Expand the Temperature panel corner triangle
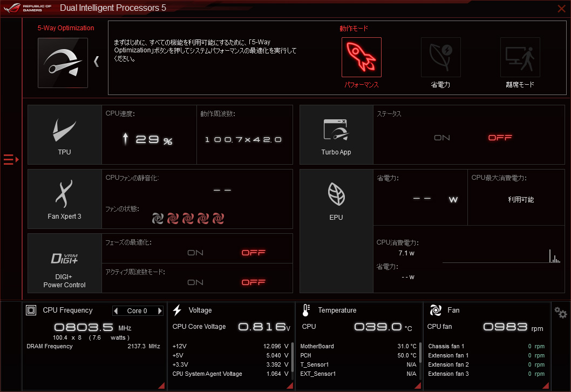The image size is (571, 392). (418, 386)
